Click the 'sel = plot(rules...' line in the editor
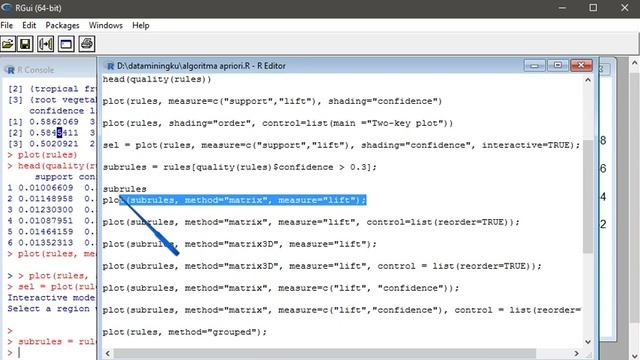Screen dimensions: 640x360 341,145
